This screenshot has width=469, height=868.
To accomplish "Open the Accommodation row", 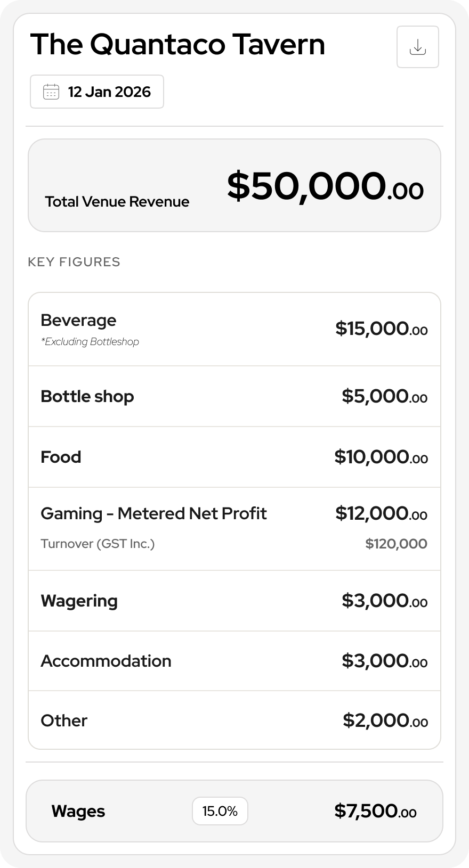I will point(234,661).
